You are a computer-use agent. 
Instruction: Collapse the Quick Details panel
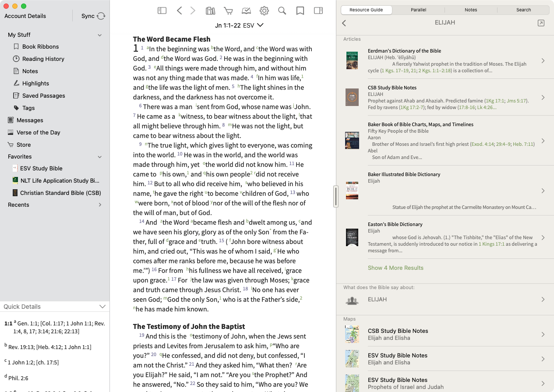pos(102,307)
